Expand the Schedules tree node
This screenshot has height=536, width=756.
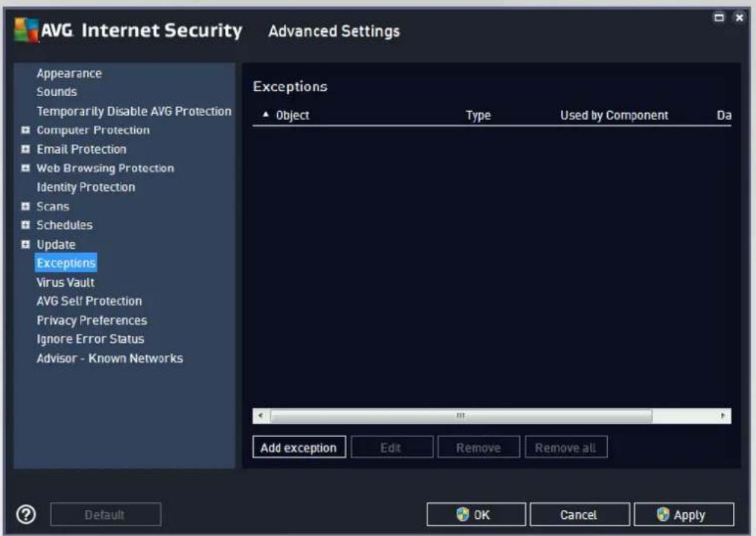coord(25,225)
